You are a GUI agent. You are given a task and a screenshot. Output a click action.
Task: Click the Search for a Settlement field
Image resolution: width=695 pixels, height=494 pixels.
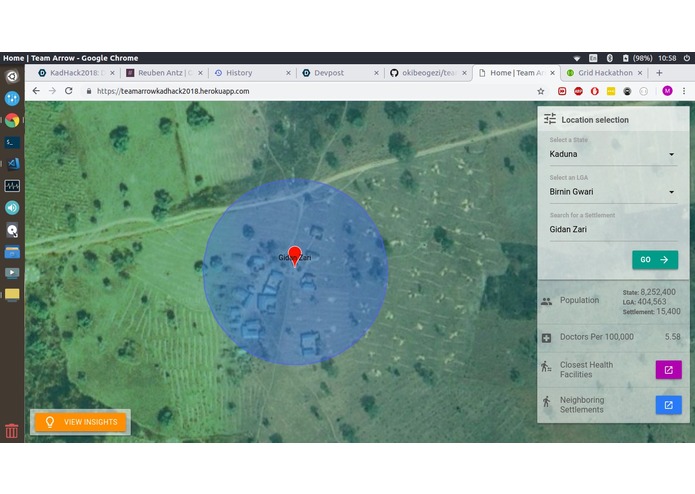(x=613, y=229)
